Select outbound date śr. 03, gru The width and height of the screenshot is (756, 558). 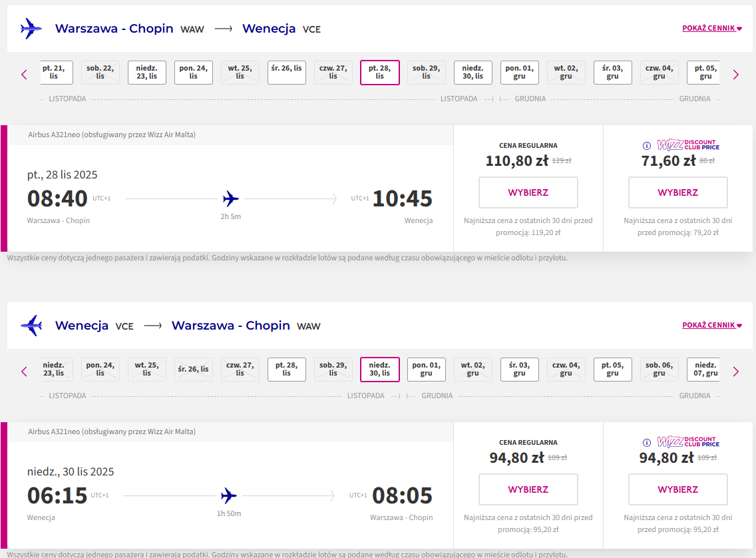tap(612, 73)
